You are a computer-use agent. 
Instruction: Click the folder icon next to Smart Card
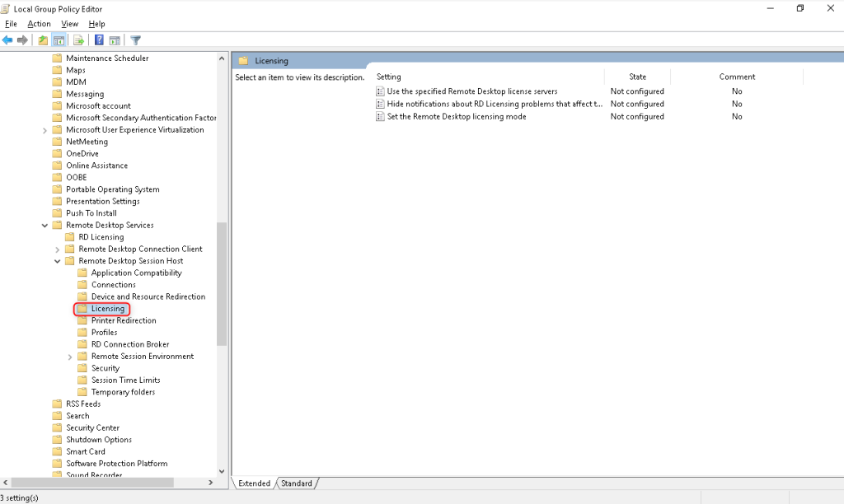[x=57, y=451]
